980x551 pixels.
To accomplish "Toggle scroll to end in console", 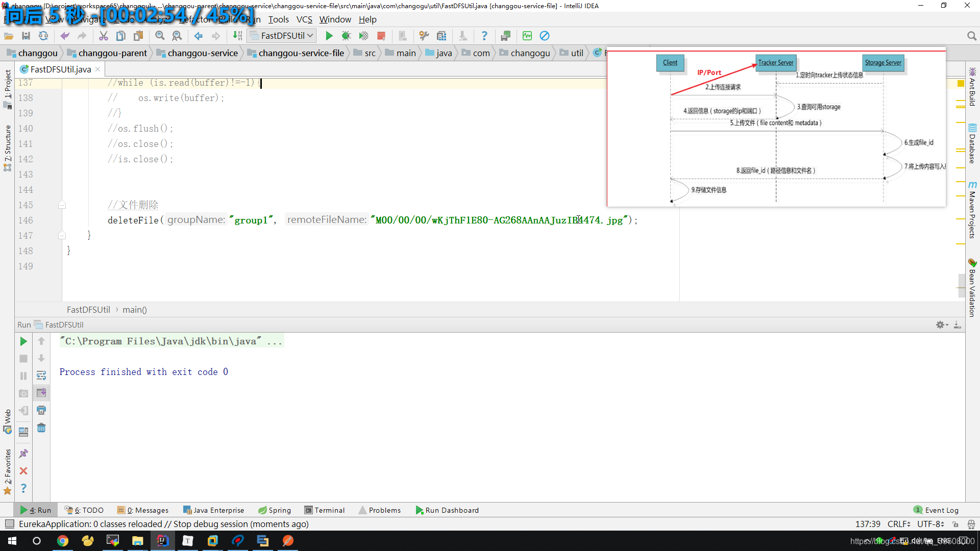I will coord(41,393).
